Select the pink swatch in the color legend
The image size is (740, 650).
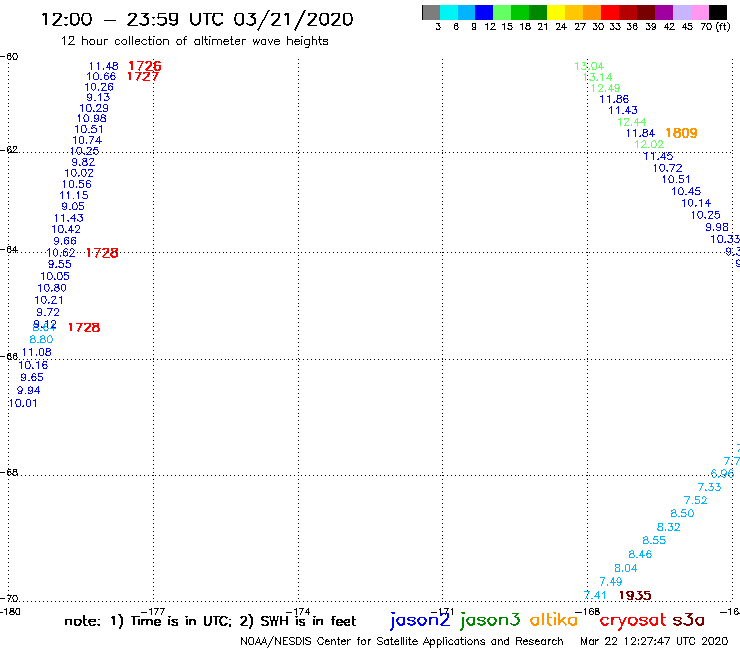coord(700,12)
